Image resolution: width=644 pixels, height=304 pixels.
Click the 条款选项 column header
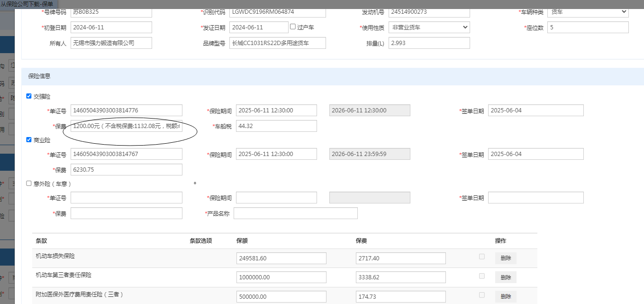pyautogui.click(x=201, y=241)
